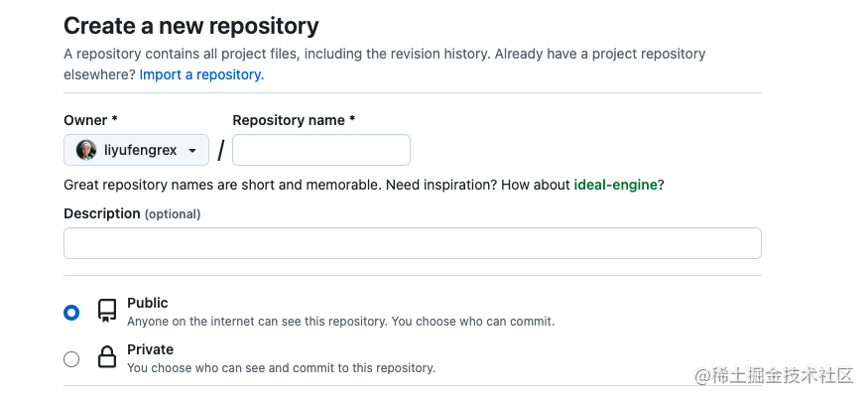Click the Private lock icon
This screenshot has height=400, width=868.
click(x=107, y=358)
